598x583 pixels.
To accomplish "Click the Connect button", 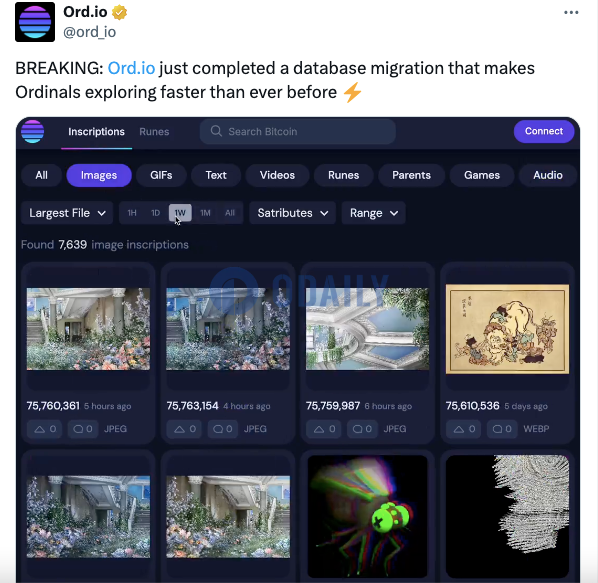I will click(x=544, y=131).
